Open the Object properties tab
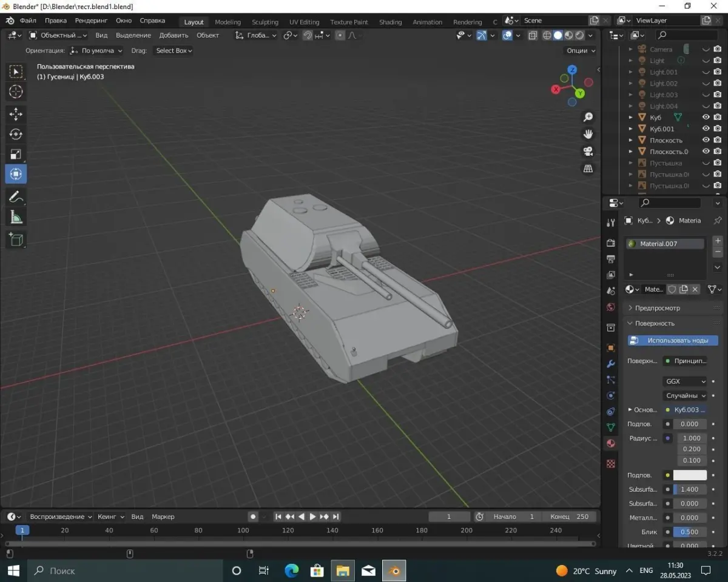The height and width of the screenshot is (582, 728). point(611,348)
